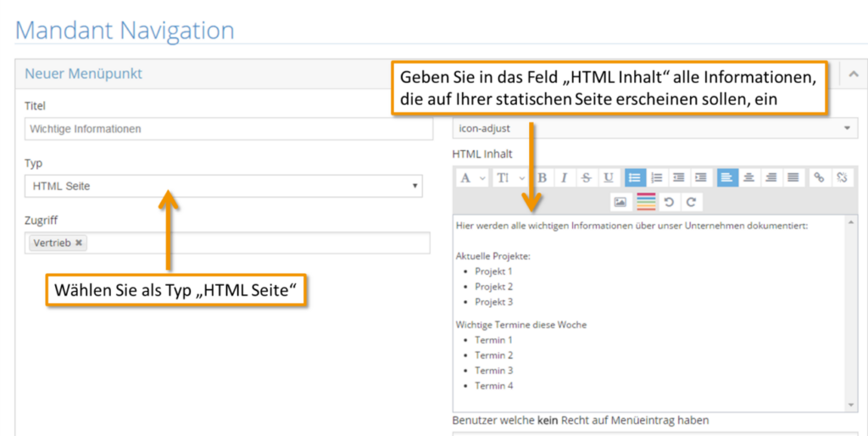The width and height of the screenshot is (868, 436).
Task: Align text right in editor
Action: 771,178
